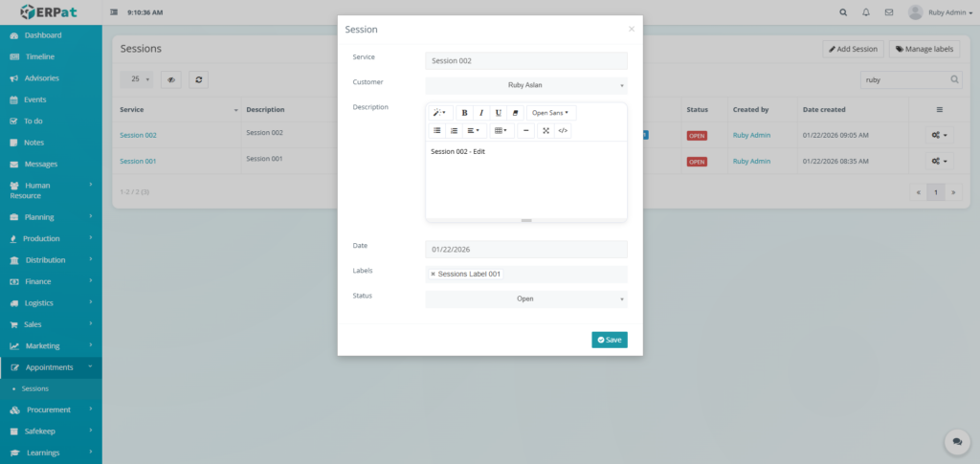The height and width of the screenshot is (464, 980).
Task: Expand the Marketing sidebar section
Action: [52, 346]
